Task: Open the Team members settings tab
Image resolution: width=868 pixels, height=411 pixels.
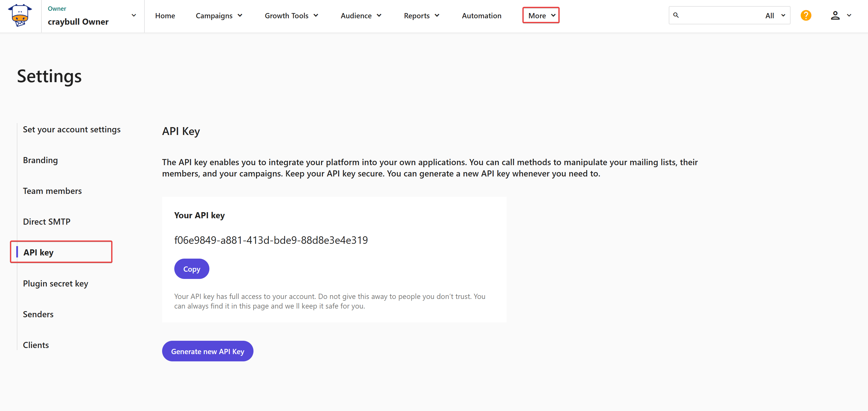Action: click(52, 191)
